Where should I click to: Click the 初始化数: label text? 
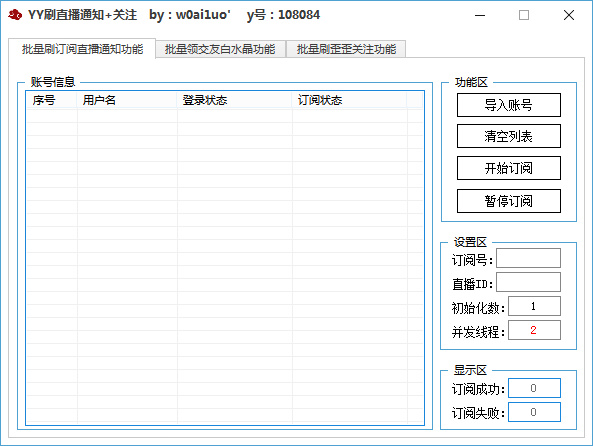click(x=478, y=308)
